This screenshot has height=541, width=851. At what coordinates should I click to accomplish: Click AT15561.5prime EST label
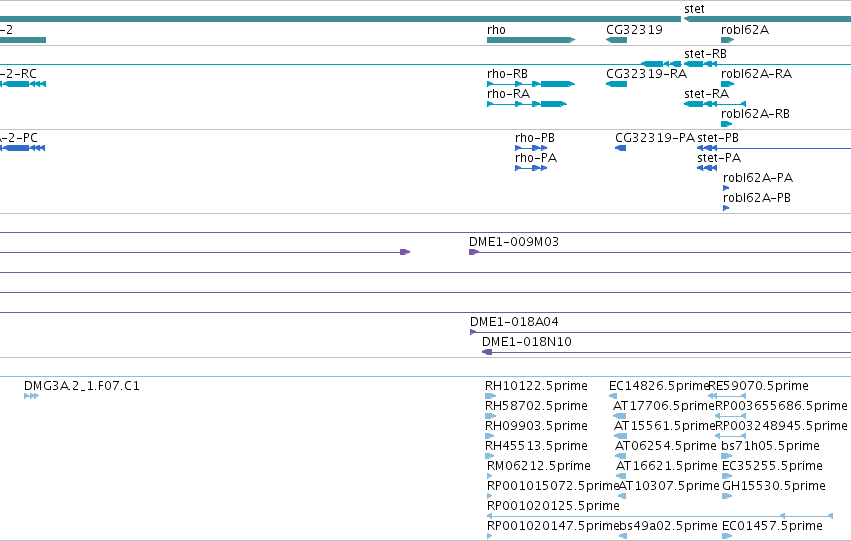(x=664, y=426)
